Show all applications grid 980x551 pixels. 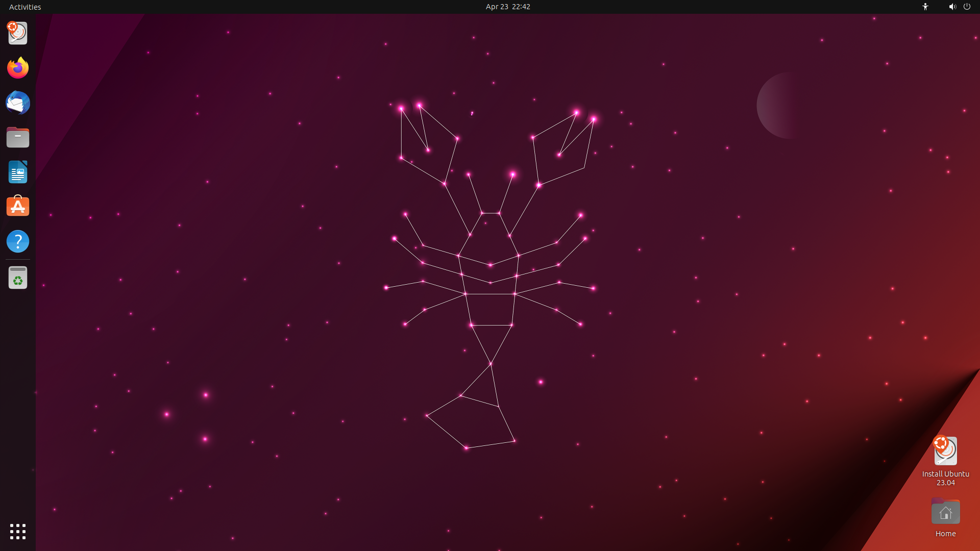pyautogui.click(x=17, y=532)
